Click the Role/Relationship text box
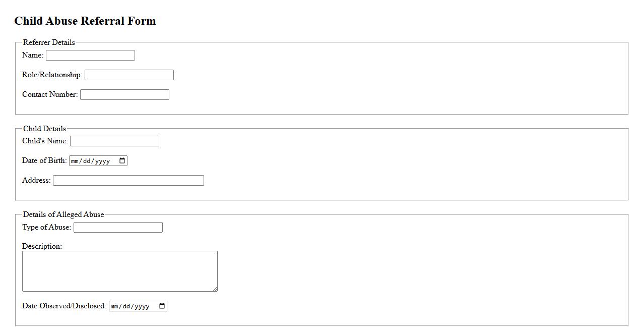Screen dimensions: 644x328 pos(129,75)
